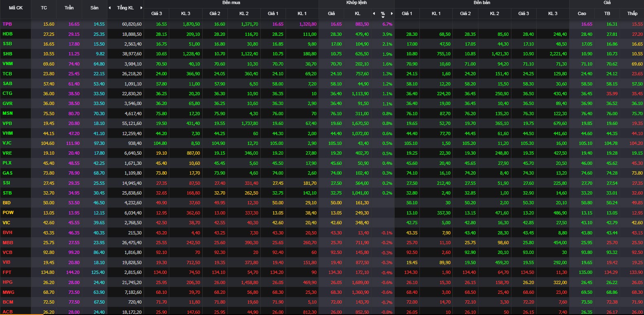
Task: Open the CTG stock symbol
Action: (7, 94)
